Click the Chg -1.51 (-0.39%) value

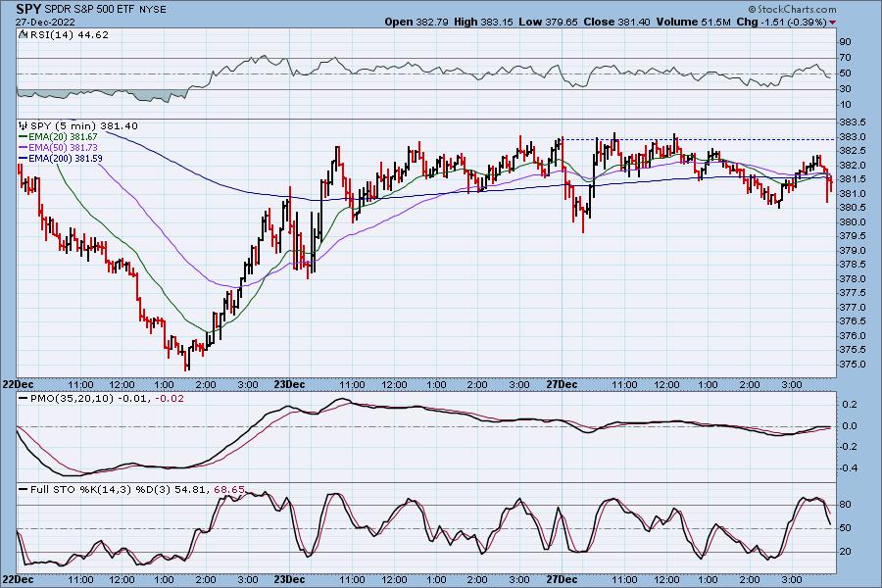pyautogui.click(x=781, y=22)
